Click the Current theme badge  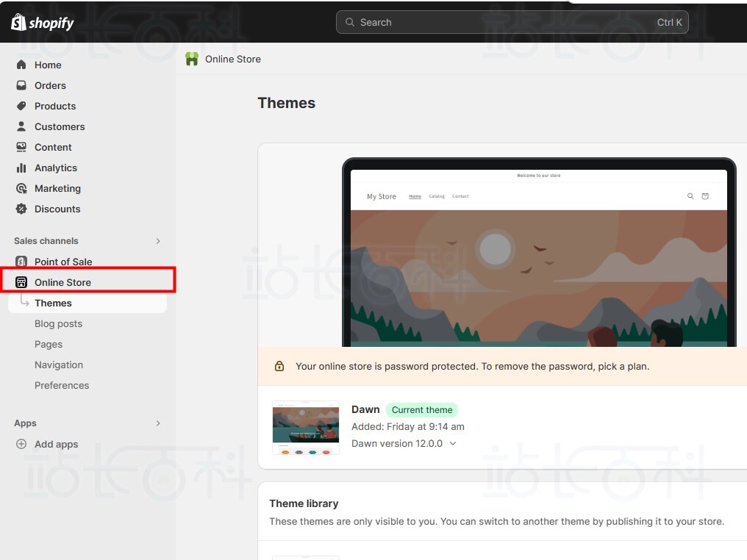pos(421,409)
